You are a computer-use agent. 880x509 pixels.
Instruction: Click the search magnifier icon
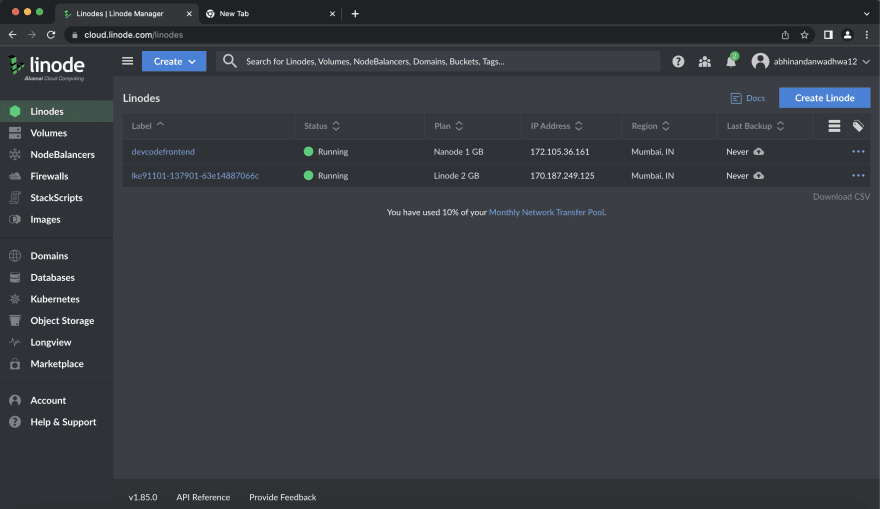click(230, 61)
